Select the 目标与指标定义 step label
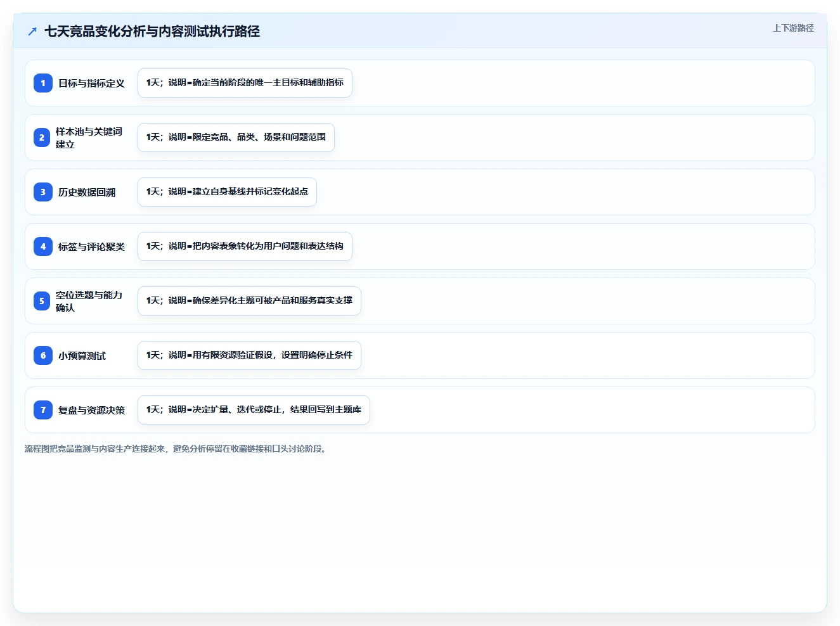The width and height of the screenshot is (840, 626). point(91,83)
